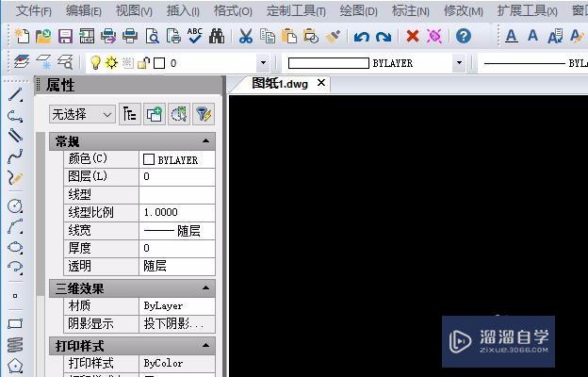Click the 颜色 BYLAYER color swatch
588x377 pixels.
coord(149,159)
